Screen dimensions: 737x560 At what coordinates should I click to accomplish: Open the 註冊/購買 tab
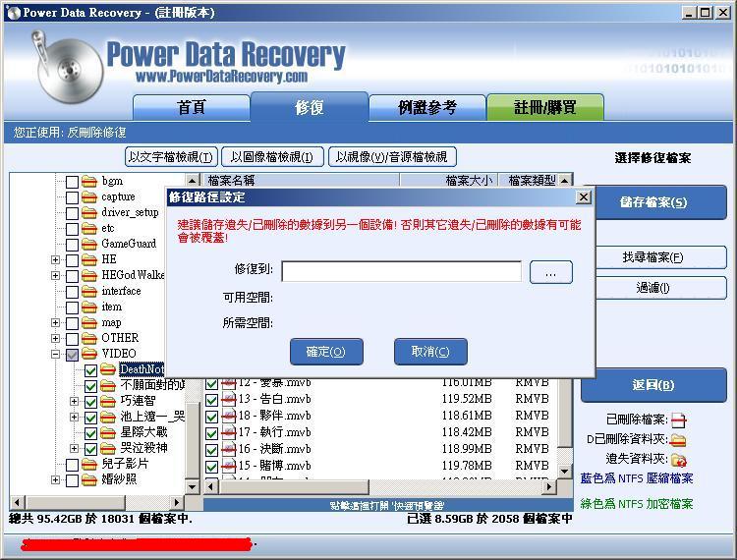(545, 108)
